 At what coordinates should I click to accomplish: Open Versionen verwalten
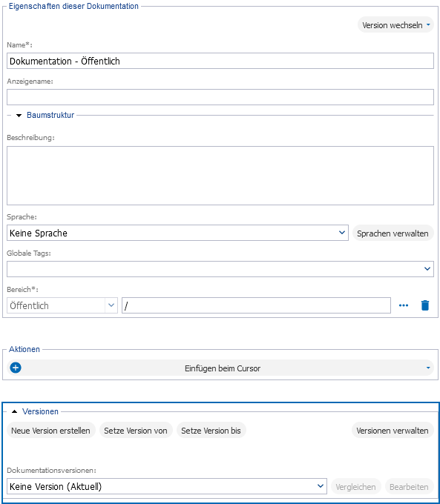[393, 431]
